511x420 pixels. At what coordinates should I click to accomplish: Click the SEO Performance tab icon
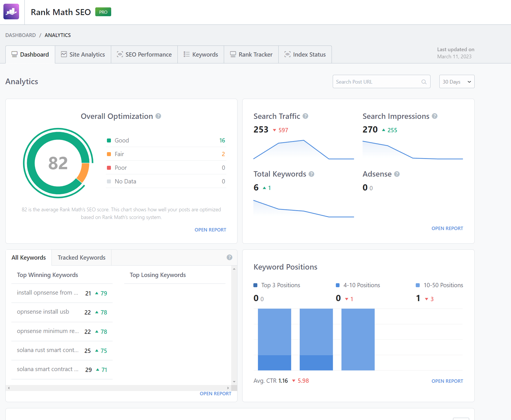120,54
